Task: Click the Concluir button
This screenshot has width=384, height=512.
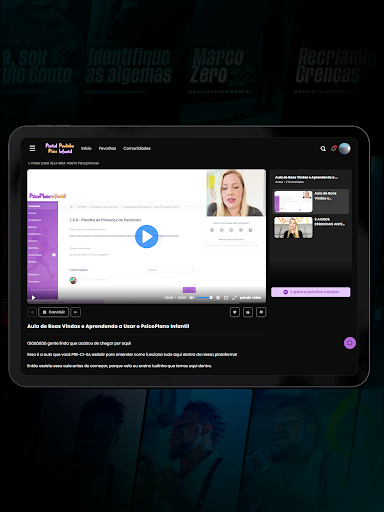Action: pyautogui.click(x=54, y=312)
